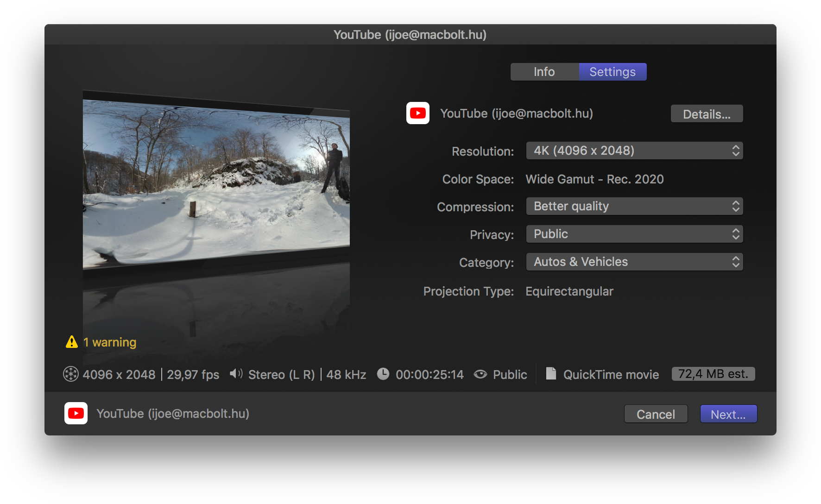Click the eye icon next to Public
This screenshot has height=504, width=821.
[x=480, y=374]
